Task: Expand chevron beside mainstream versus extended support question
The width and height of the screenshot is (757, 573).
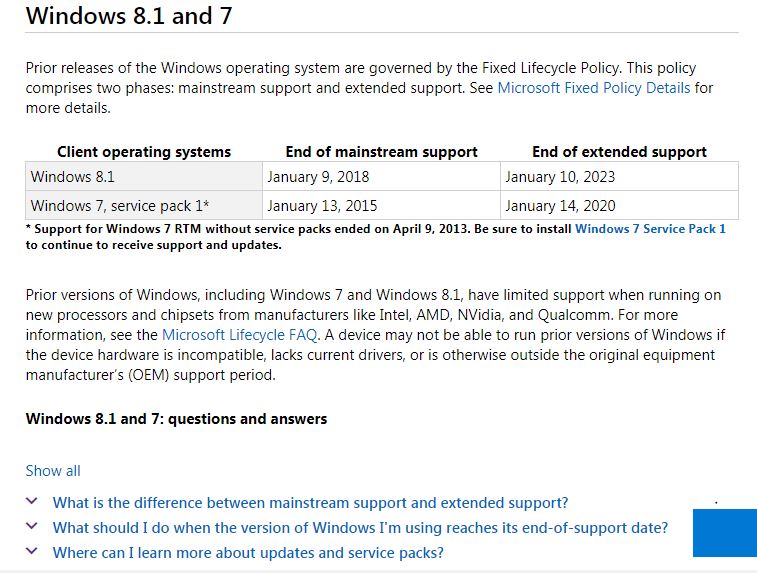Action: pos(32,502)
